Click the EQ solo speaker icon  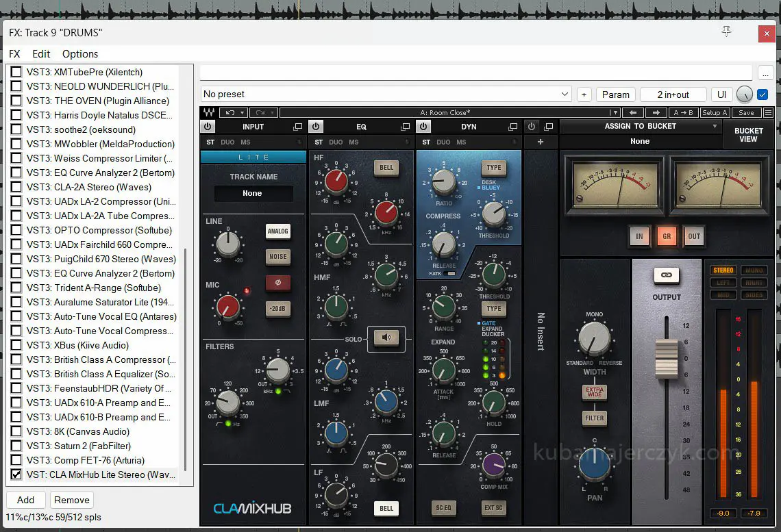click(386, 337)
